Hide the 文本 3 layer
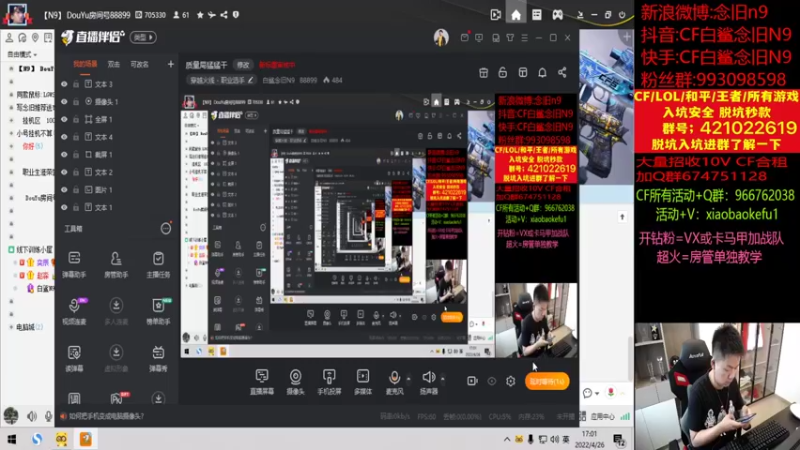The height and width of the screenshot is (450, 800). (x=64, y=84)
